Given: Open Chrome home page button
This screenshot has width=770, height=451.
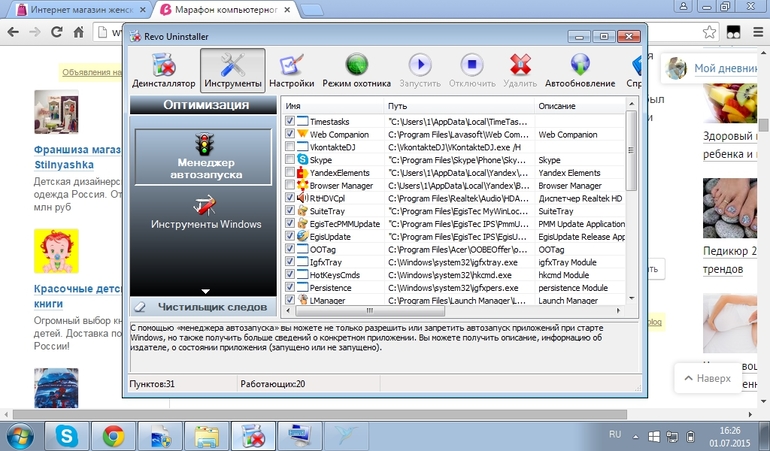Looking at the screenshot, I should [78, 32].
